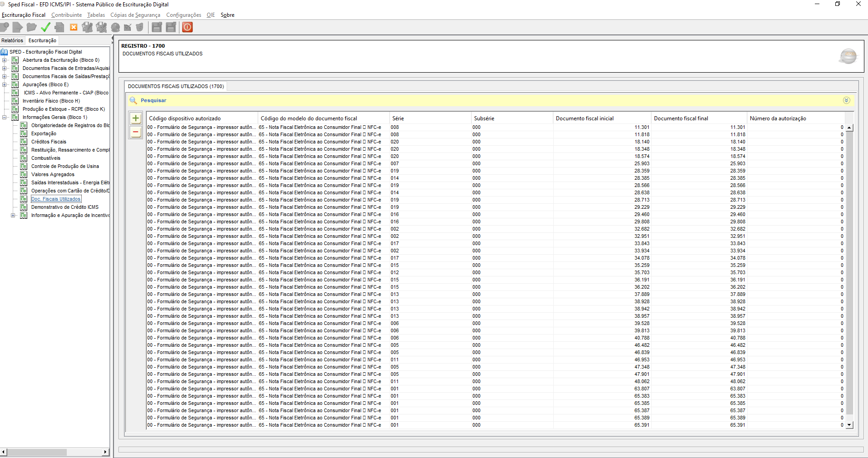Select Doc. Fiscais Utilizados link in tree
Viewport: 868px width, 458px height.
[x=56, y=199]
